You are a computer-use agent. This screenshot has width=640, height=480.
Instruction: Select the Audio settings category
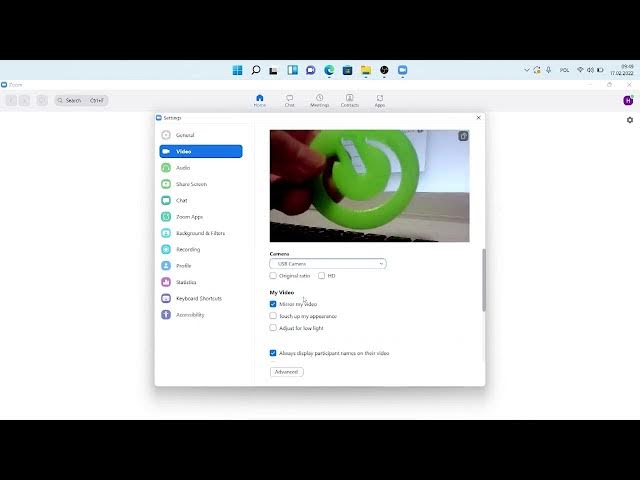point(183,168)
